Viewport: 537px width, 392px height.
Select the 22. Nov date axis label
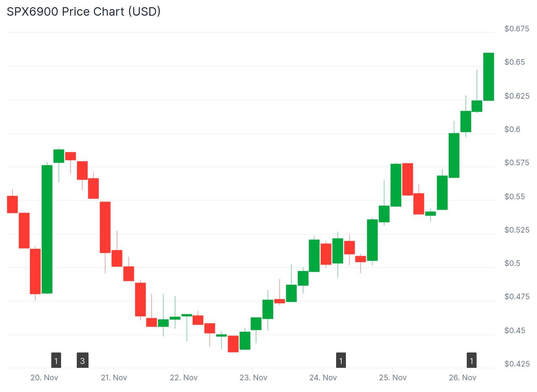(x=184, y=378)
